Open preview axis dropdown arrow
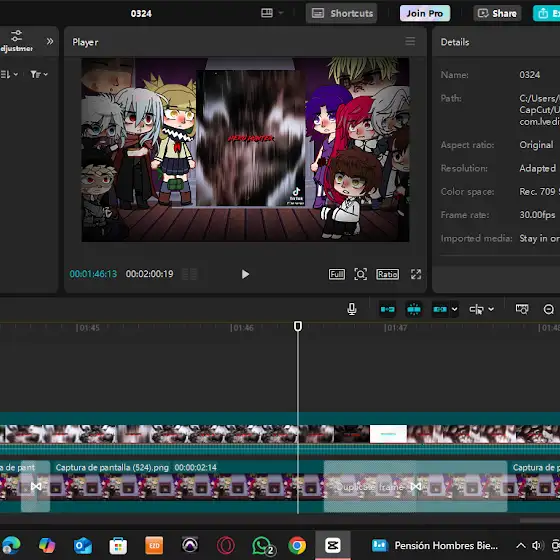The image size is (560, 560). [x=491, y=309]
